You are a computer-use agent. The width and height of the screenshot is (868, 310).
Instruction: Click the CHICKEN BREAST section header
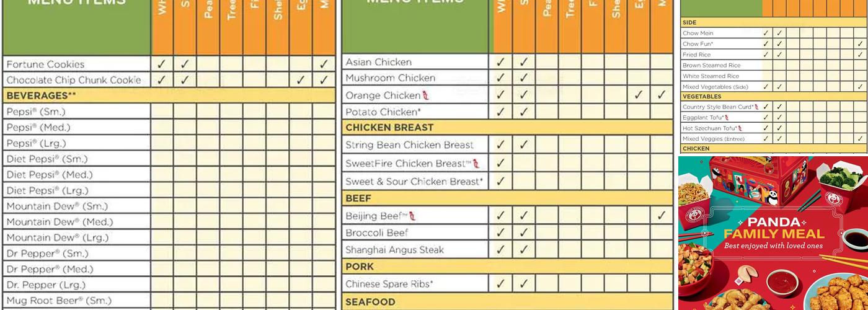tap(389, 128)
